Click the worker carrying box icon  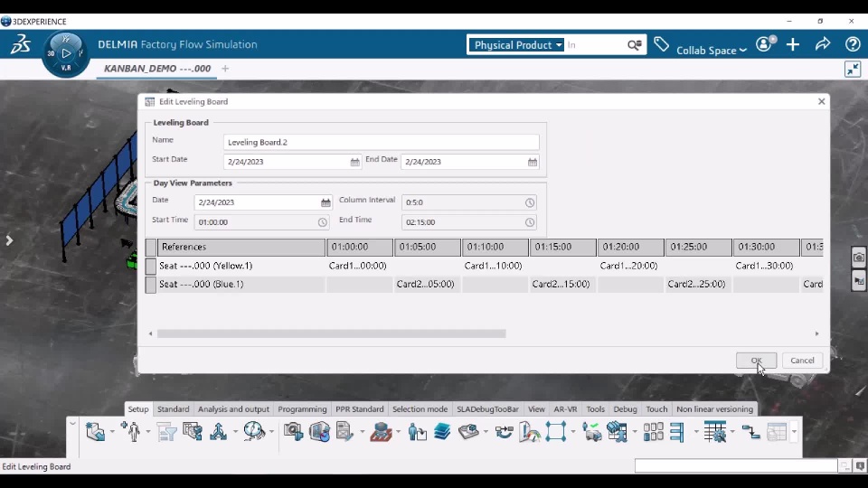(x=417, y=432)
